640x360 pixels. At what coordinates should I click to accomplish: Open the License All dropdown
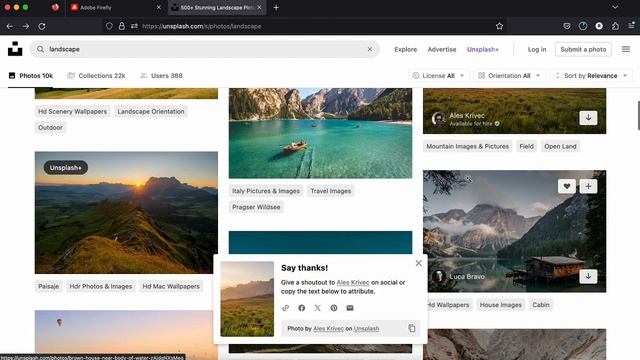tap(438, 76)
